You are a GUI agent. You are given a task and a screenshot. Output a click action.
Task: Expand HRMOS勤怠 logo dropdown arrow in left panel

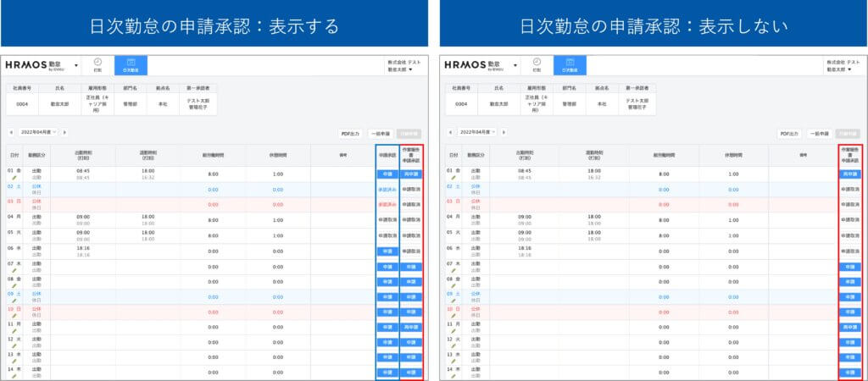tap(75, 65)
